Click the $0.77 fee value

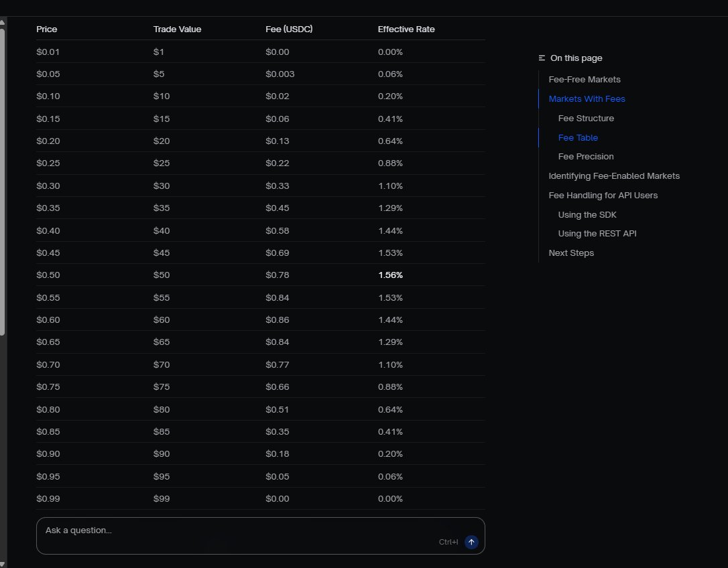click(x=277, y=365)
